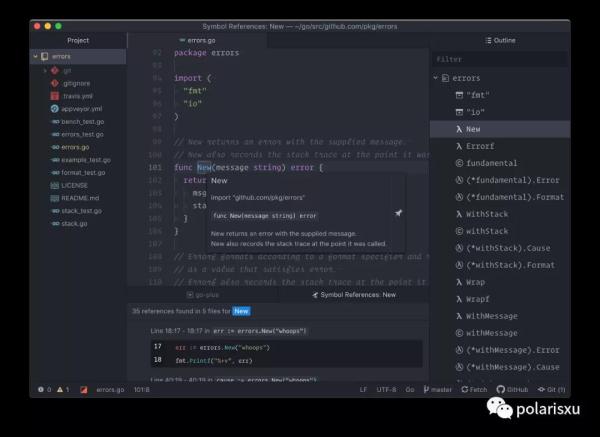
Task: Click class icon beside withMessage type
Action: 459,333
